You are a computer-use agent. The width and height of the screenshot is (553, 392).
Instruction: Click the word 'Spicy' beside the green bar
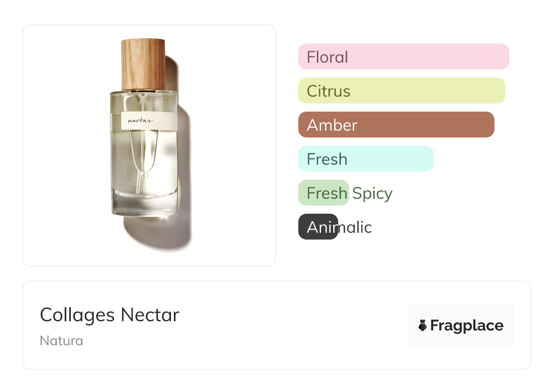372,194
